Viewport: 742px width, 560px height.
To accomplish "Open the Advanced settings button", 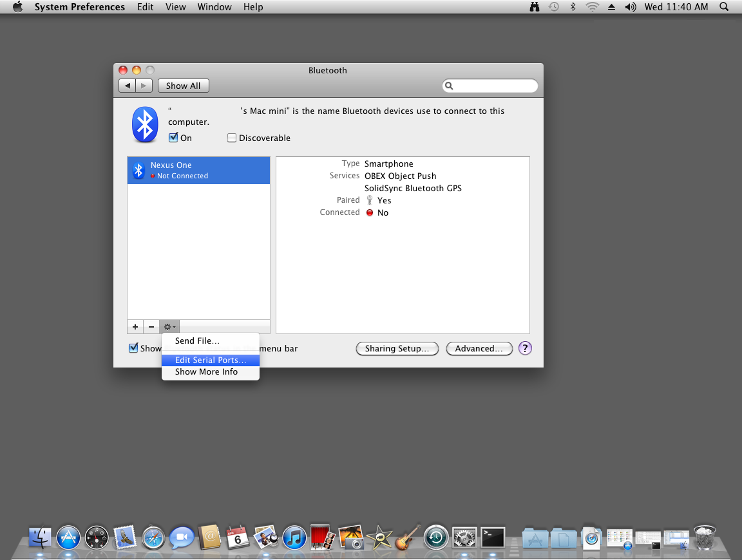I will [479, 348].
